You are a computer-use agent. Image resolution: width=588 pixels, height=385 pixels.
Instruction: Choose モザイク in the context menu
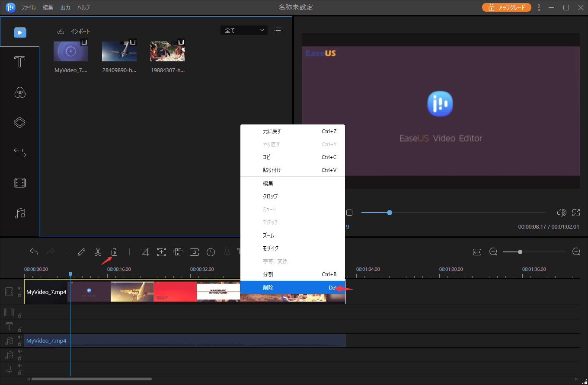tap(293, 248)
